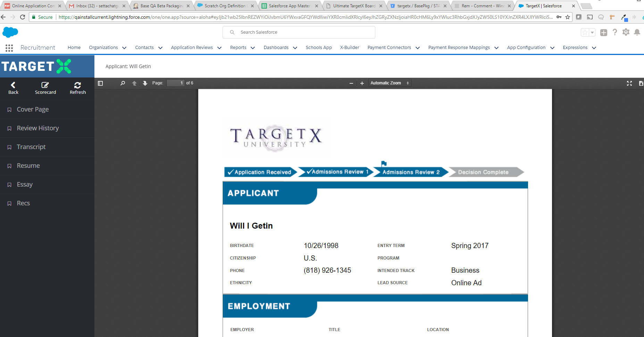Viewport: 644px width, 337px height.
Task: Click the Back button in sidebar
Action: 13,88
